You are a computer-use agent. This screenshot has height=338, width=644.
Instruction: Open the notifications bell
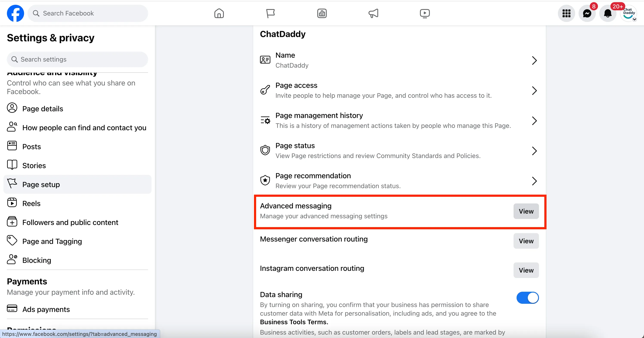[x=608, y=13]
